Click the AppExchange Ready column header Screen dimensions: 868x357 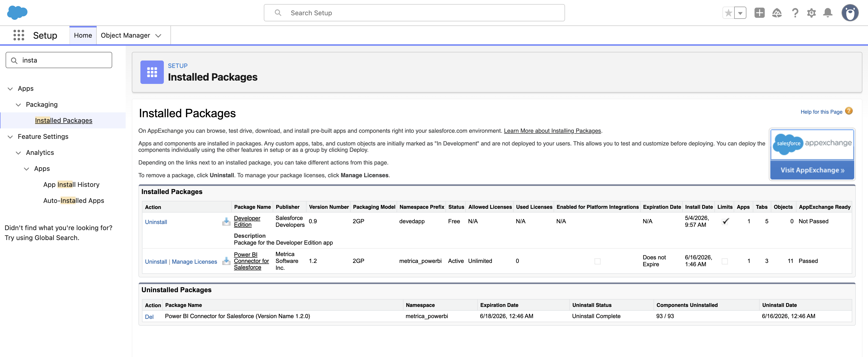click(x=824, y=207)
